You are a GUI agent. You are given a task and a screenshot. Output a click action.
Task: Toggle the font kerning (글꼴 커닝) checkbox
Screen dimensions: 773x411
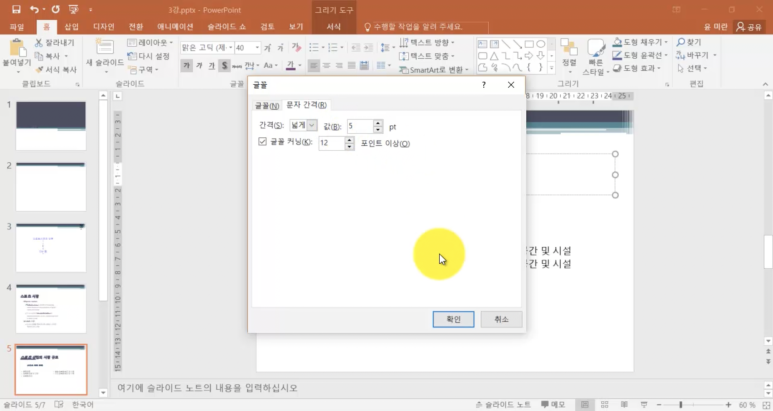point(262,142)
